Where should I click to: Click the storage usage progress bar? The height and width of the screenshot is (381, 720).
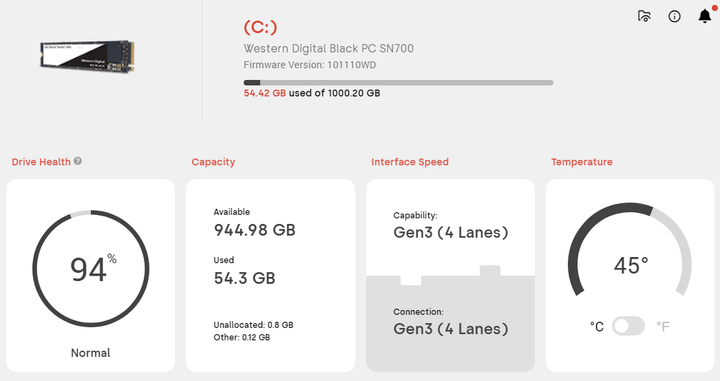click(x=398, y=83)
